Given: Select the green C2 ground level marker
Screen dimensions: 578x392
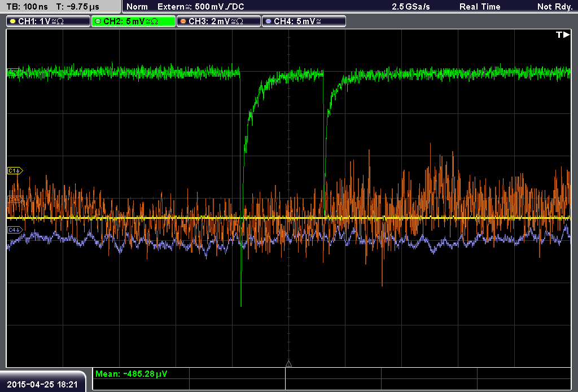Looking at the screenshot, I should click(x=14, y=72).
